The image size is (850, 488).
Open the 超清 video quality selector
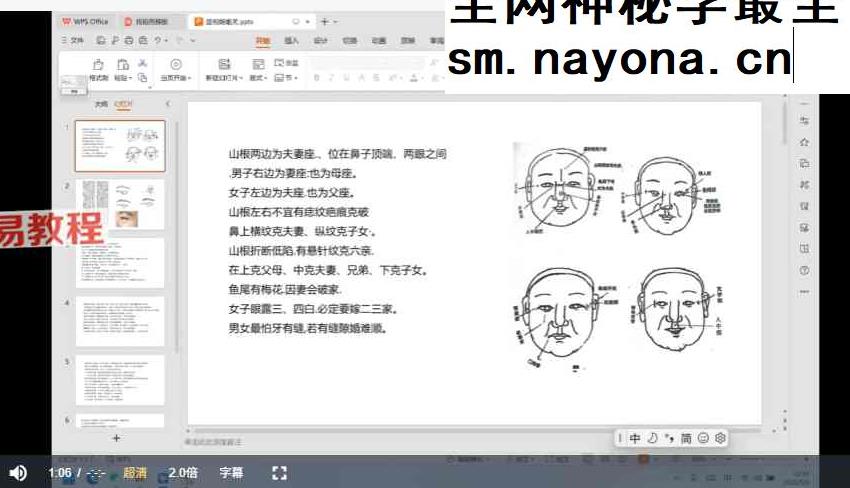pos(134,473)
